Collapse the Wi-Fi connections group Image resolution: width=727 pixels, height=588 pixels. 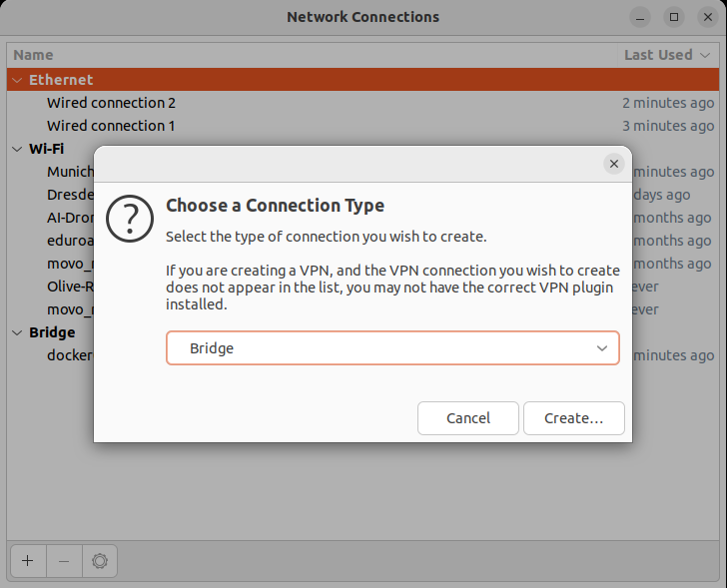[x=17, y=149]
